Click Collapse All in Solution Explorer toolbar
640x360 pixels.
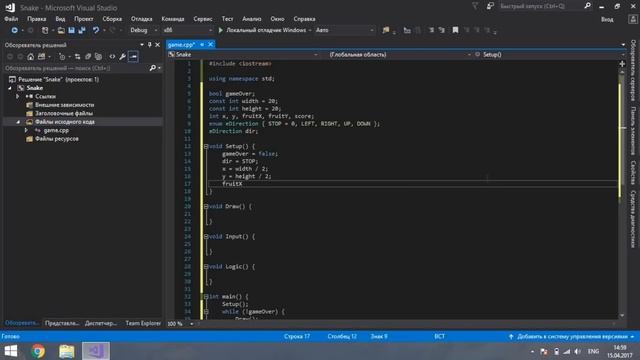[88, 57]
